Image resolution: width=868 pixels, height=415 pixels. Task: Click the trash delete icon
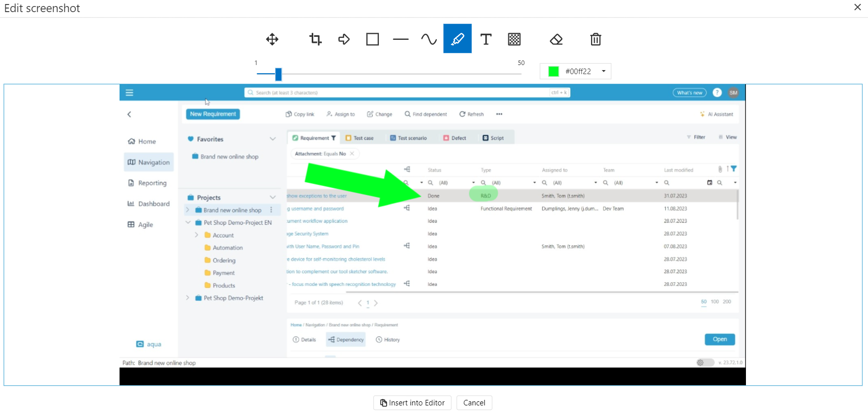tap(596, 39)
